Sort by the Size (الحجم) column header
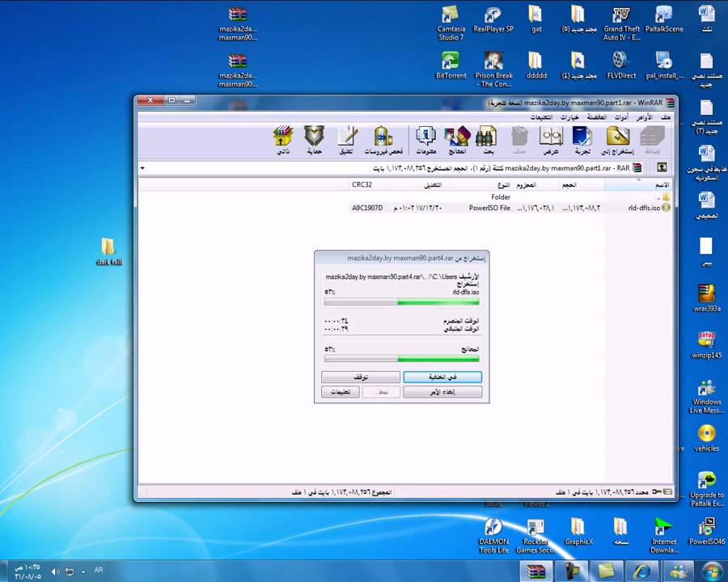 point(582,185)
